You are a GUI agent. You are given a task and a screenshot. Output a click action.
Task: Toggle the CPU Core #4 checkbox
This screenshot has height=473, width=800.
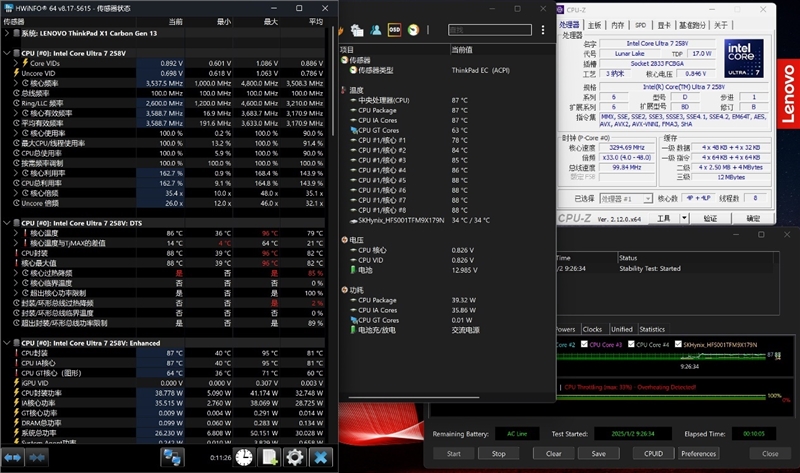click(632, 345)
